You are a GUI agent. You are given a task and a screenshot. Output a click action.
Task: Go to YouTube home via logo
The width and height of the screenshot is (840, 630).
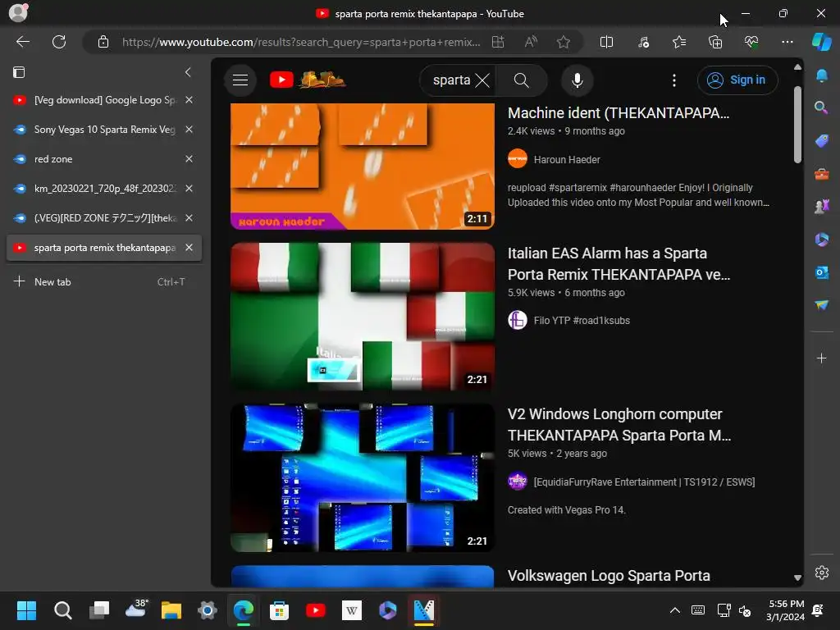coord(307,80)
